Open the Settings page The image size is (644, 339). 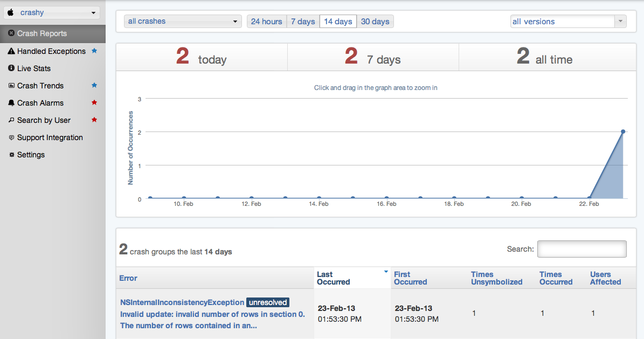pos(31,155)
